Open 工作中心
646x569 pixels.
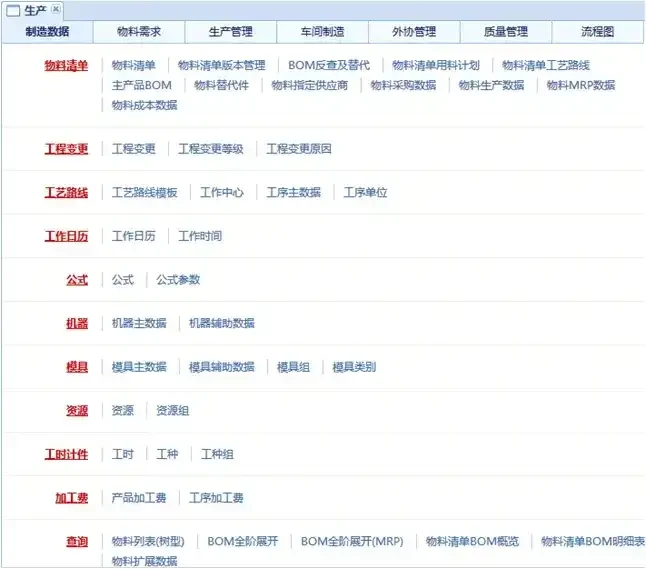222,192
